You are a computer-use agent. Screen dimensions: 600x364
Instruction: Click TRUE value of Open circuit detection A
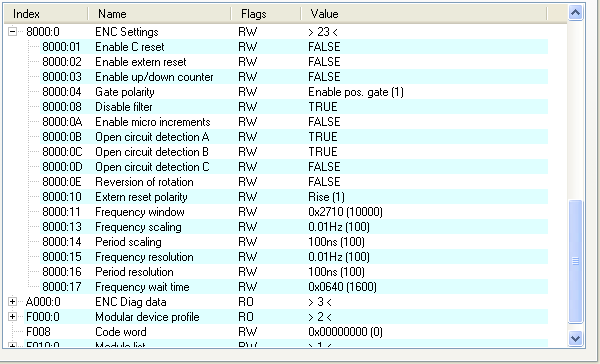[323, 137]
